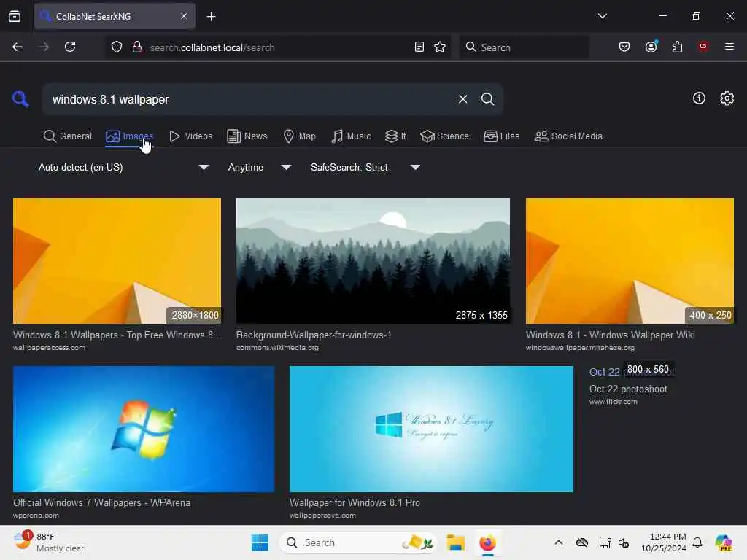
Task: Switch to It category
Action: pos(395,136)
